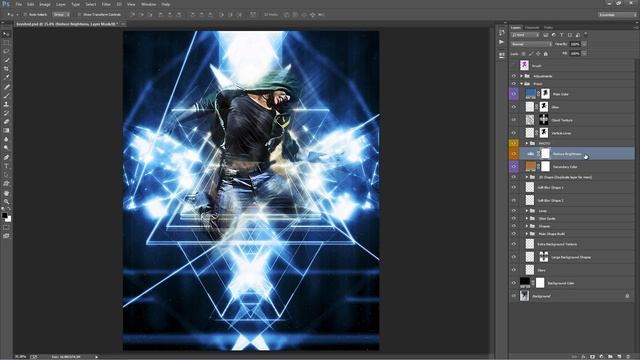Open the Filter menu
This screenshot has width=640, height=360.
[106, 4]
